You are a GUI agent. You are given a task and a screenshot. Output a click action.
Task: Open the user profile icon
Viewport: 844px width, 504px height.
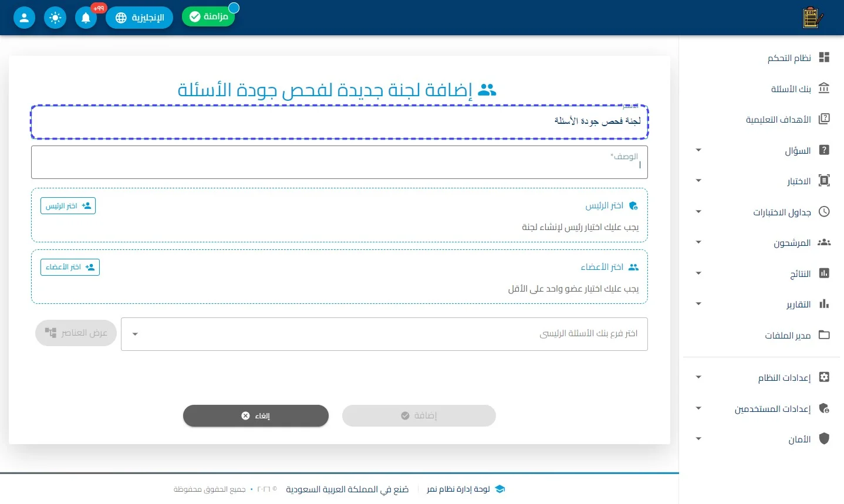[24, 18]
